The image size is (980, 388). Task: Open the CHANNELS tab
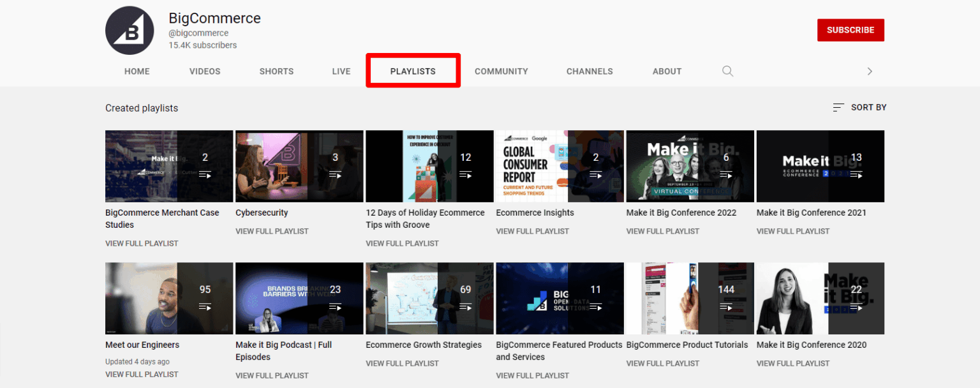[x=590, y=71]
